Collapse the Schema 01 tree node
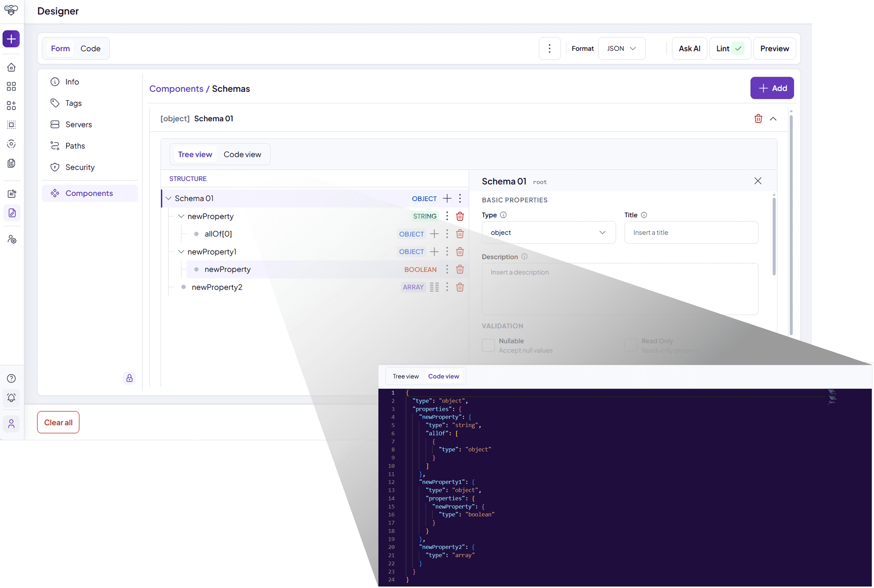The height and width of the screenshot is (588, 874). pyautogui.click(x=168, y=198)
